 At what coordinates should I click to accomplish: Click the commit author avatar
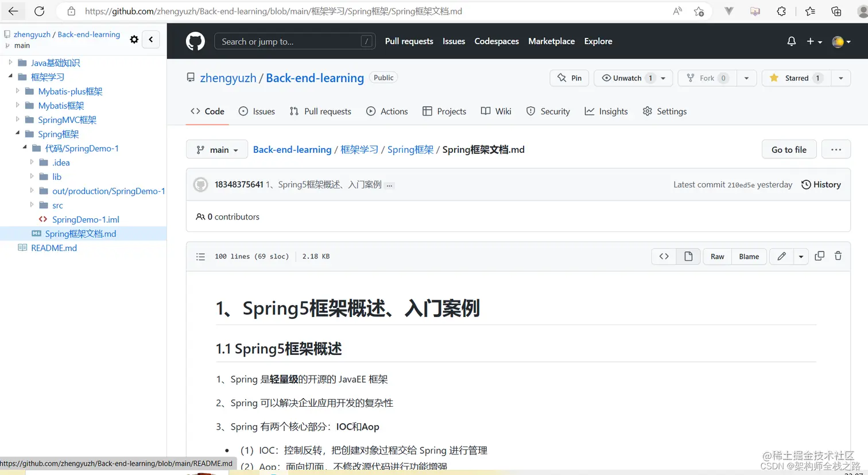(200, 184)
